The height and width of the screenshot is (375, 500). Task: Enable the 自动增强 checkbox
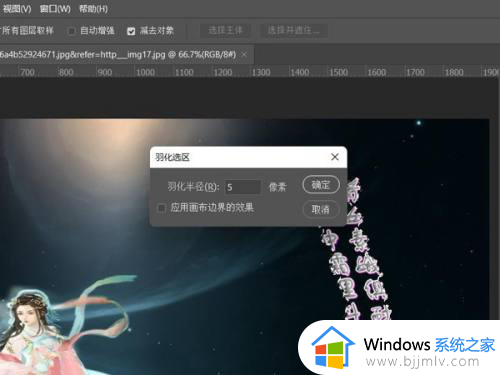71,31
